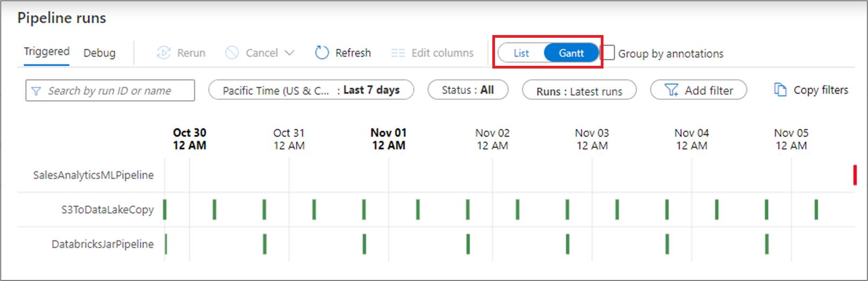
Task: Click the Copy filters text
Action: (820, 90)
